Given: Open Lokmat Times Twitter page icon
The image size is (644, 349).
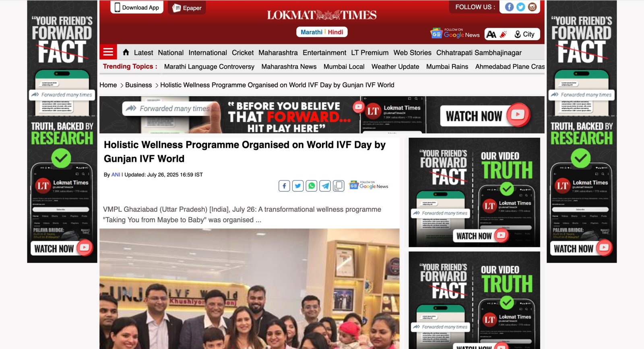Looking at the screenshot, I should (521, 7).
